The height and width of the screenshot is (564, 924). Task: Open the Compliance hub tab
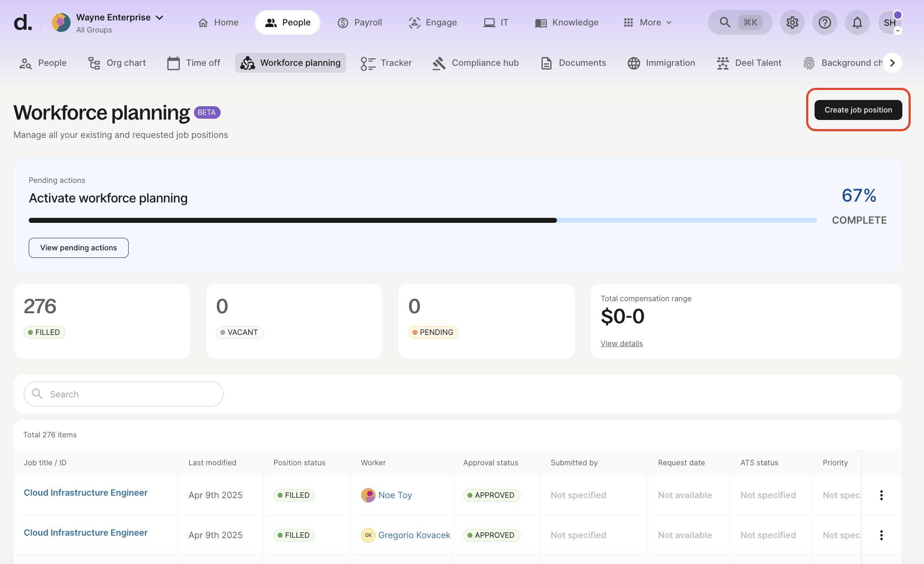pyautogui.click(x=476, y=63)
